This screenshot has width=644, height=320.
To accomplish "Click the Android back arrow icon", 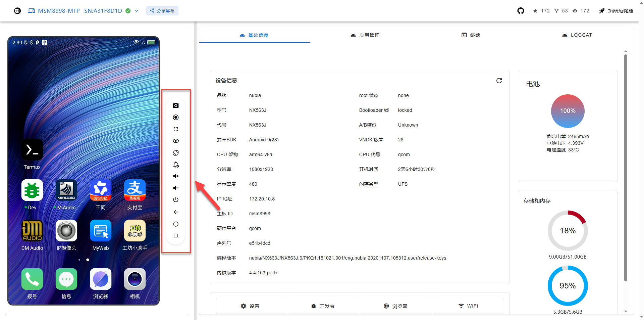I will [x=176, y=212].
